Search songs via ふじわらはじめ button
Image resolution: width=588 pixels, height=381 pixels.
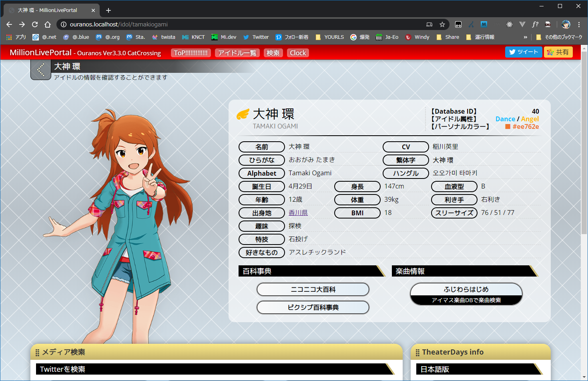[x=466, y=294]
